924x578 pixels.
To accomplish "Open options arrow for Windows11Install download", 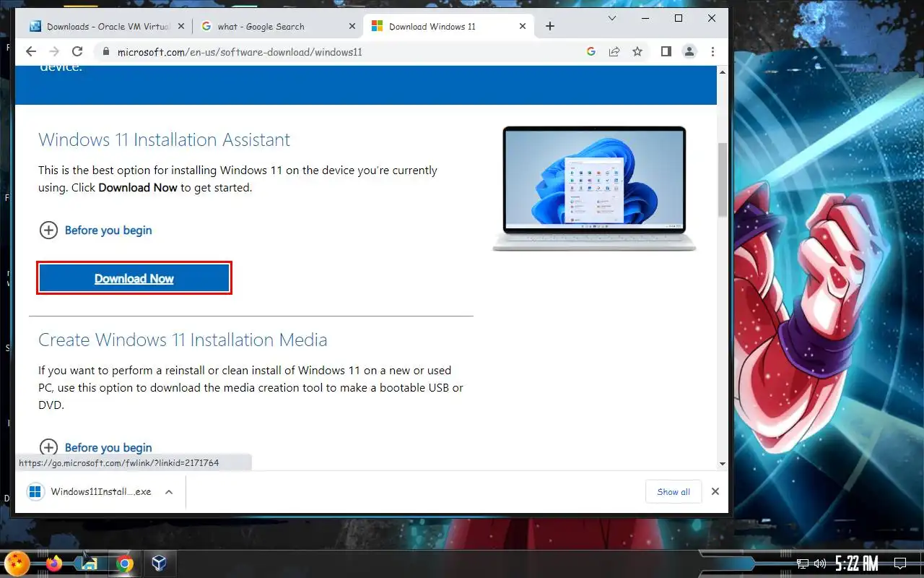I will (x=169, y=492).
